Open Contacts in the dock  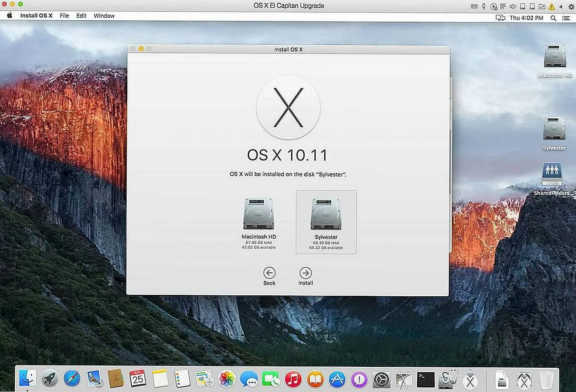coord(116,379)
